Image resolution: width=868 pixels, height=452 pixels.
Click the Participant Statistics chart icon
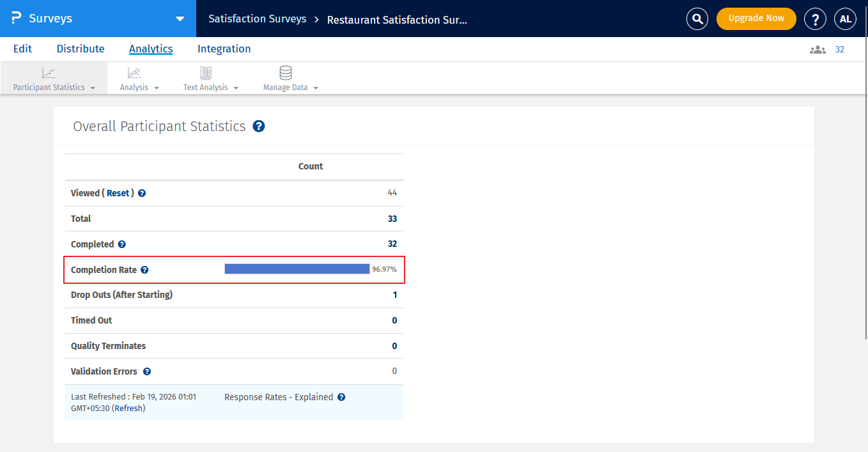click(49, 73)
